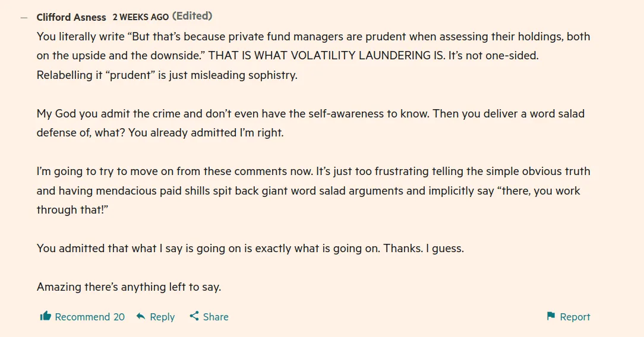
Task: Click the Share network icon
Action: pyautogui.click(x=194, y=316)
